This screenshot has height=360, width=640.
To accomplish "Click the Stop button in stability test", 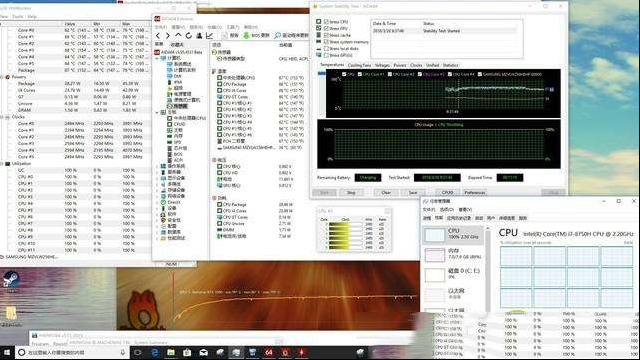I will pos(351,193).
